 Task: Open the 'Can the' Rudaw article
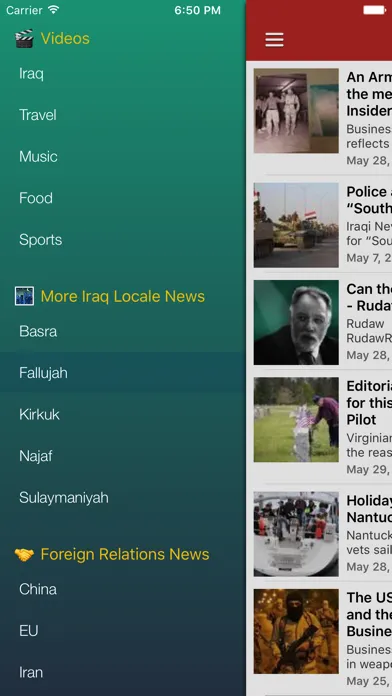click(369, 297)
